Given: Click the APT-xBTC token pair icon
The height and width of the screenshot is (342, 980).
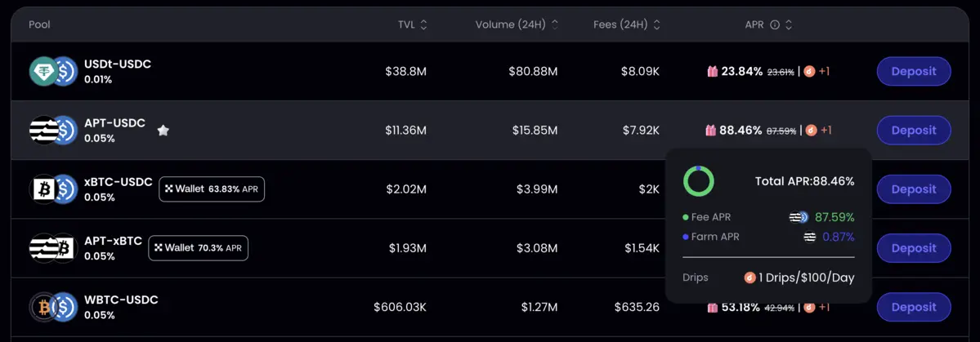Looking at the screenshot, I should tap(53, 248).
